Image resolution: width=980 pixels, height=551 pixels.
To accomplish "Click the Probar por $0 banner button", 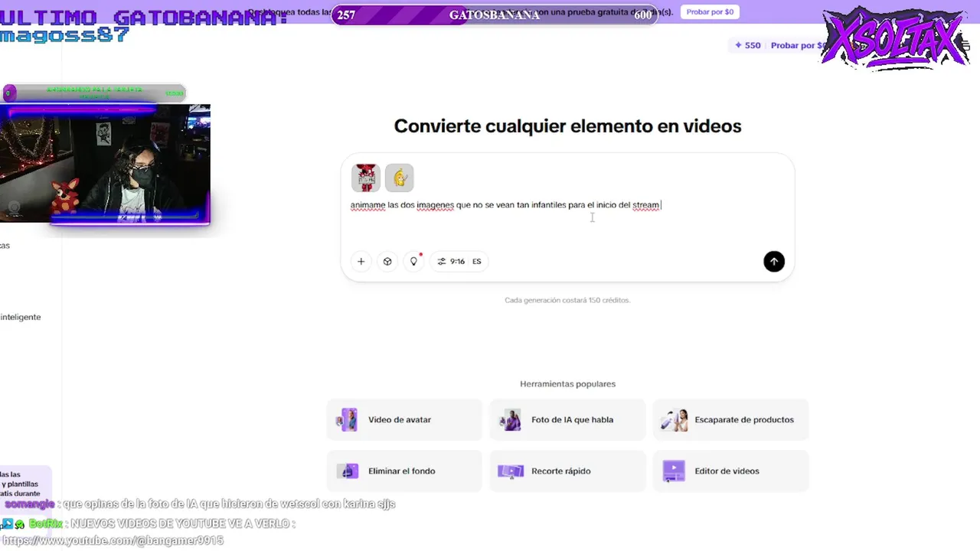I will tap(709, 12).
